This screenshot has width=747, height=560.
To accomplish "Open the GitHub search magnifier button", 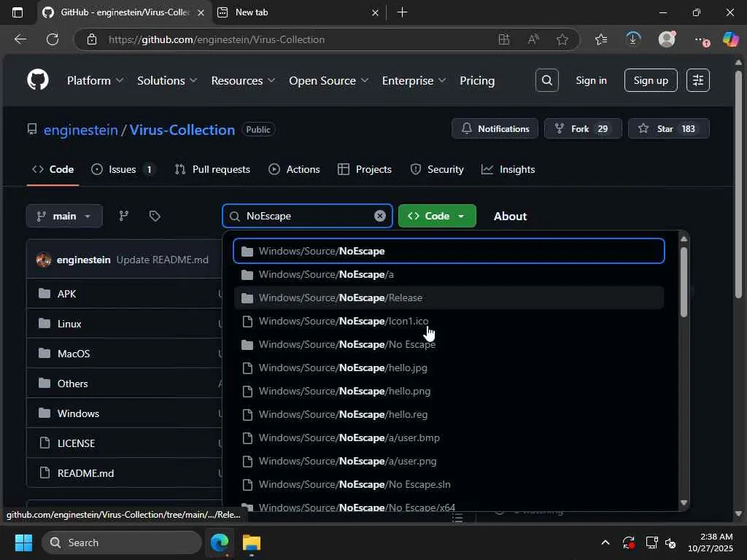I will [547, 80].
